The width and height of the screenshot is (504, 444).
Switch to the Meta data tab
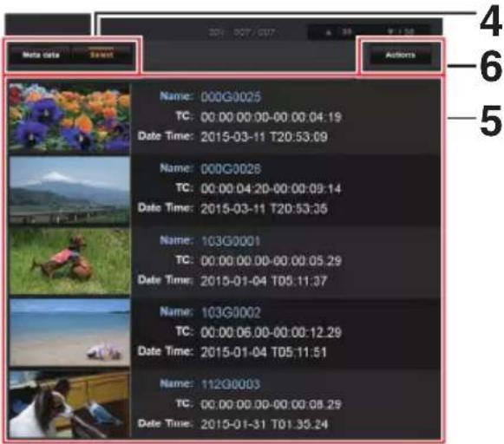click(41, 55)
